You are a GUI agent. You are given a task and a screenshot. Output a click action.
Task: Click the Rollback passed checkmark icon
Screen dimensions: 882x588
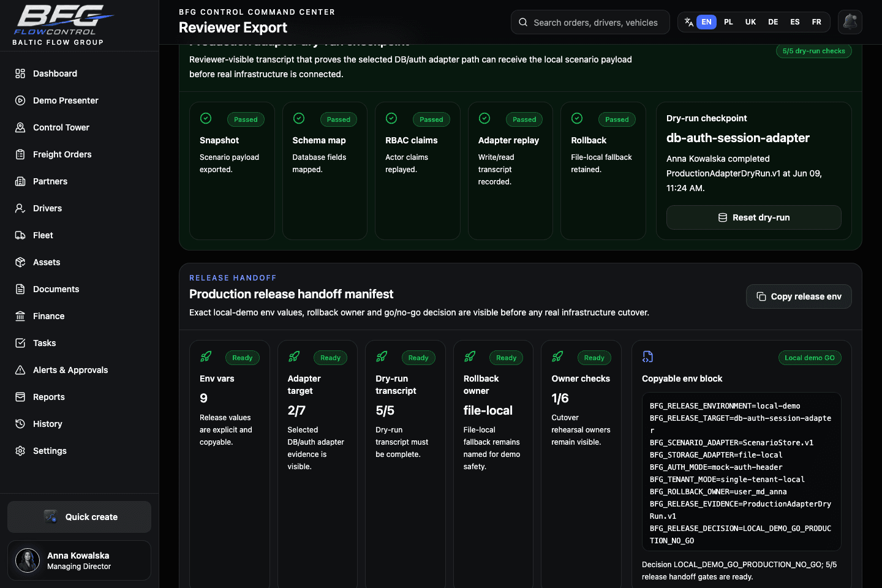pyautogui.click(x=577, y=118)
